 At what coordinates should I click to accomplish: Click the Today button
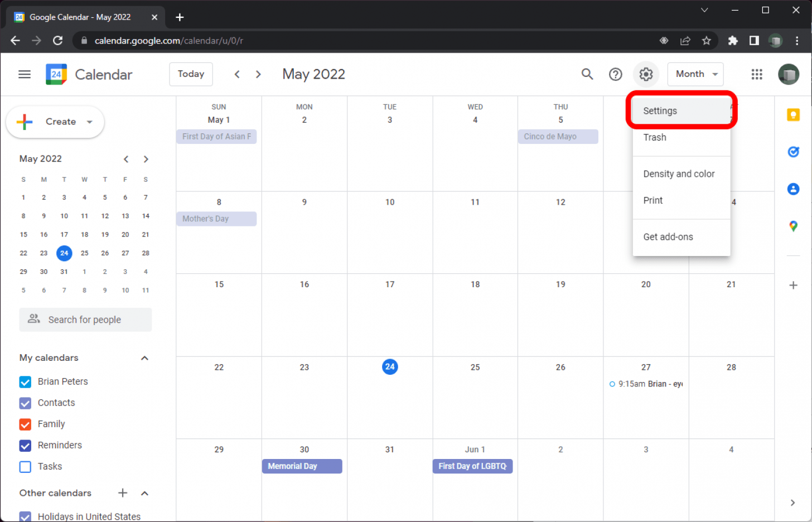pyautogui.click(x=191, y=74)
